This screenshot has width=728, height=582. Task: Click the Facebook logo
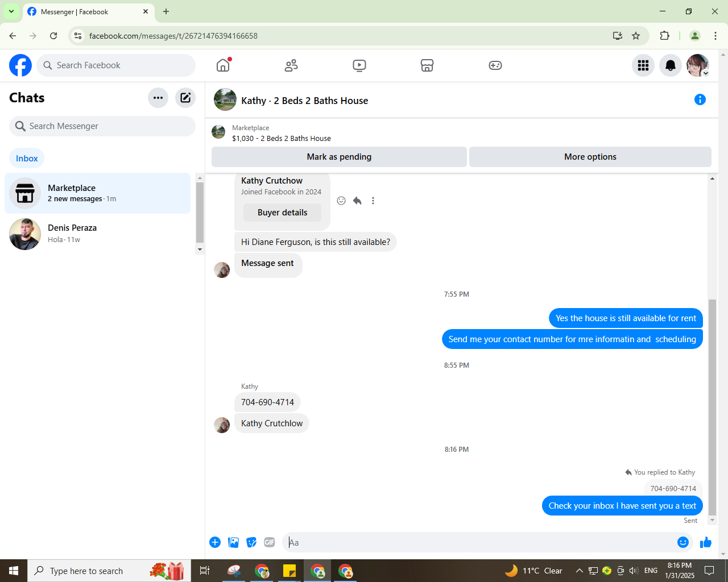point(20,65)
